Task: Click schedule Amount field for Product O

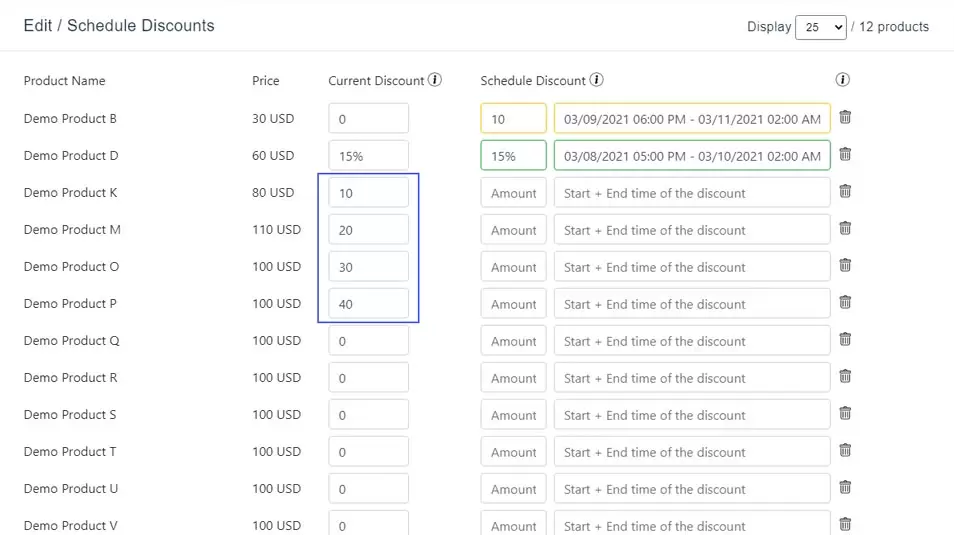Action: click(514, 267)
